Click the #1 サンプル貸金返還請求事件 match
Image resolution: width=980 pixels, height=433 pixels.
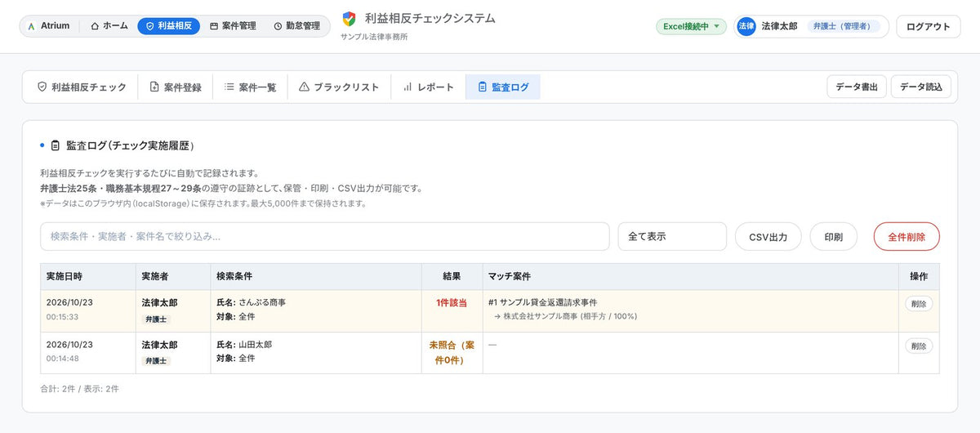click(x=542, y=302)
